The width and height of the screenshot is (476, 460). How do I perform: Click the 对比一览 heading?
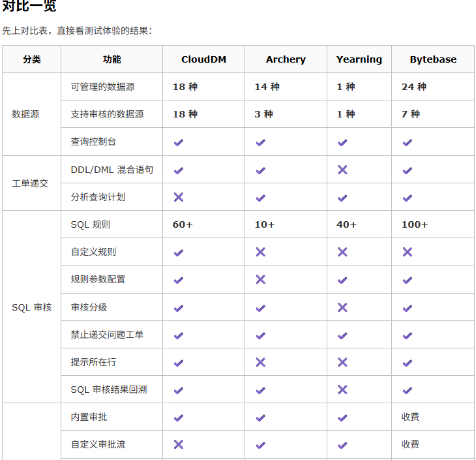[x=29, y=6]
